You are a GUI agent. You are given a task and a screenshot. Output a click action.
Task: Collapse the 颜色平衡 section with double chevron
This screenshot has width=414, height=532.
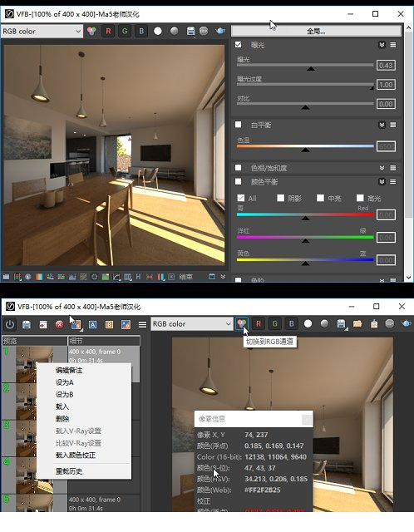tap(382, 182)
